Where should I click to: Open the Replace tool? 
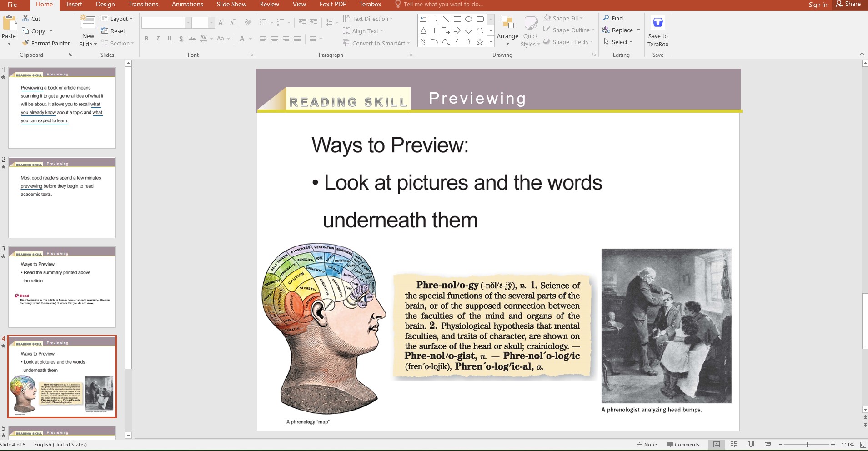(622, 30)
